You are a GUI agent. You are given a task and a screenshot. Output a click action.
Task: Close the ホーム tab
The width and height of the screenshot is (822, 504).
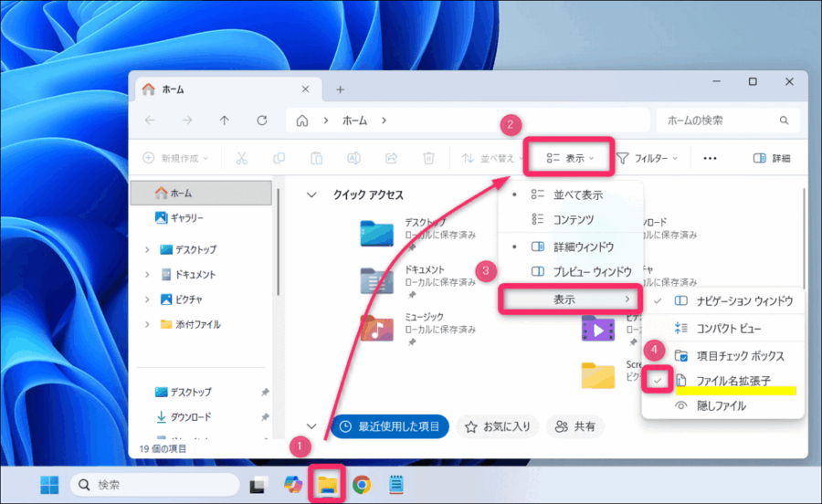coord(305,89)
